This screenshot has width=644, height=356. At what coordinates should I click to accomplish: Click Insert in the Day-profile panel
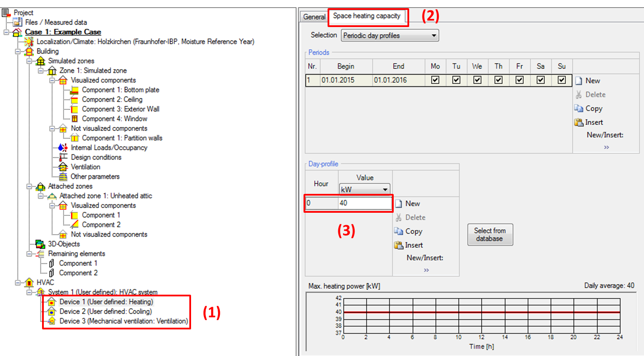(x=408, y=245)
